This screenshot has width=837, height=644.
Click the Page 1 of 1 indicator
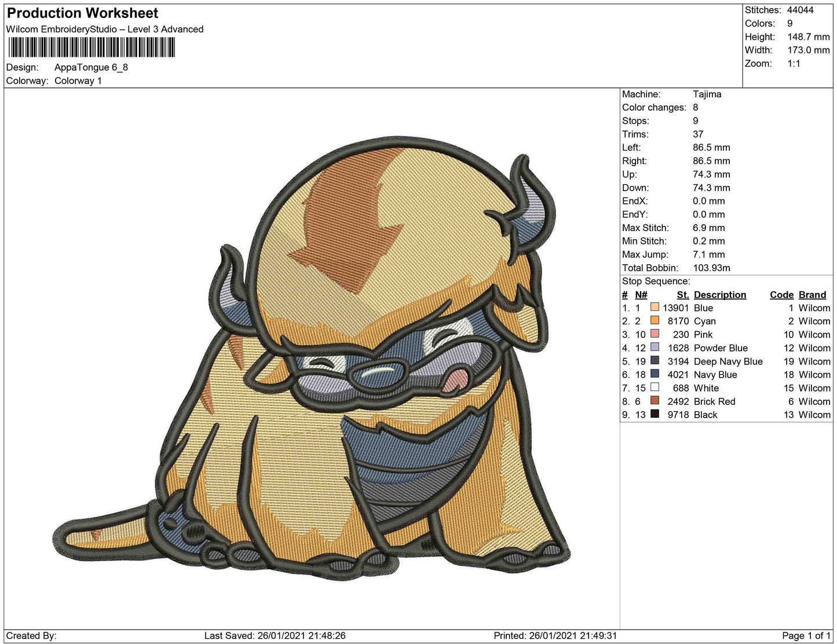pos(806,635)
